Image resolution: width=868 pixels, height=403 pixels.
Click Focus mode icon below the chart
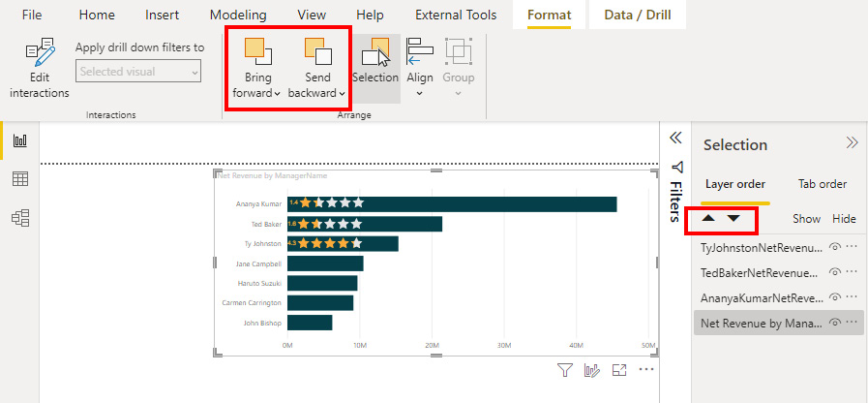pyautogui.click(x=619, y=370)
